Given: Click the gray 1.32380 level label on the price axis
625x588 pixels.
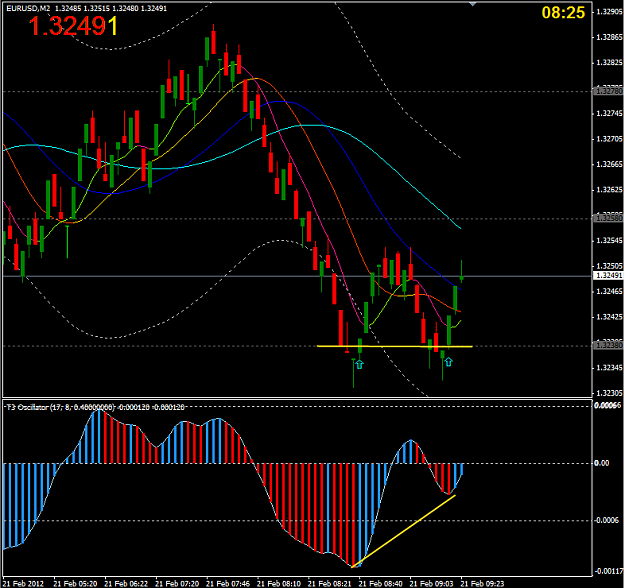Looking at the screenshot, I should click(x=608, y=345).
